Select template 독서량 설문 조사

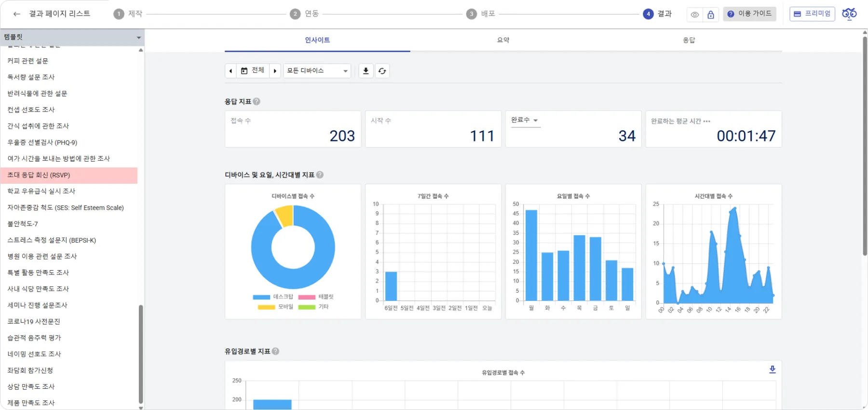[69, 77]
